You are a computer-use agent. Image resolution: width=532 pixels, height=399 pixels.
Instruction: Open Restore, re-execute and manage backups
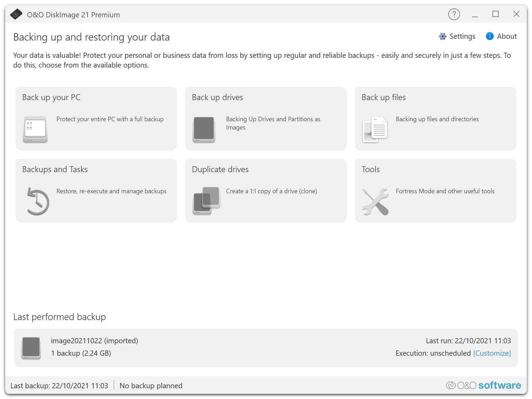coord(111,191)
